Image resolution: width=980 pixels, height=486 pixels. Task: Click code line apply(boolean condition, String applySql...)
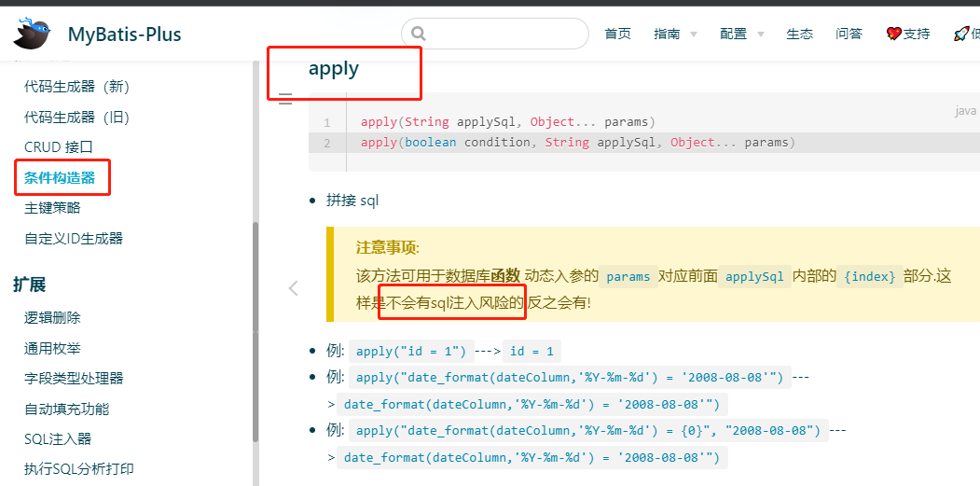578,143
